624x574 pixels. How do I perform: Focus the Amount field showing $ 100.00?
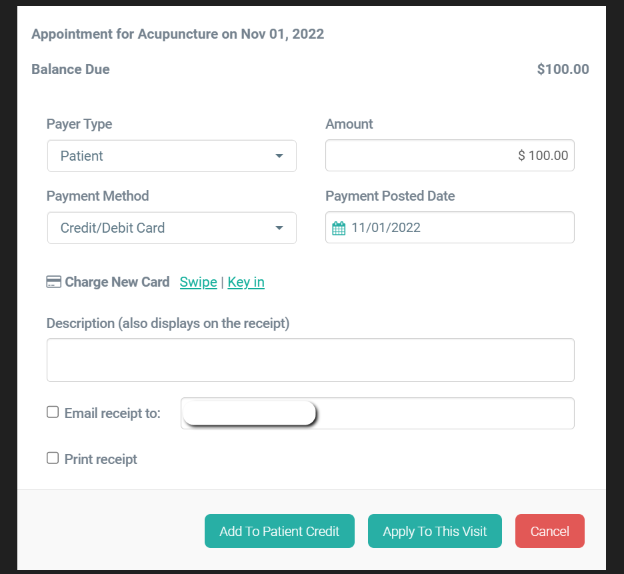pyautogui.click(x=450, y=156)
